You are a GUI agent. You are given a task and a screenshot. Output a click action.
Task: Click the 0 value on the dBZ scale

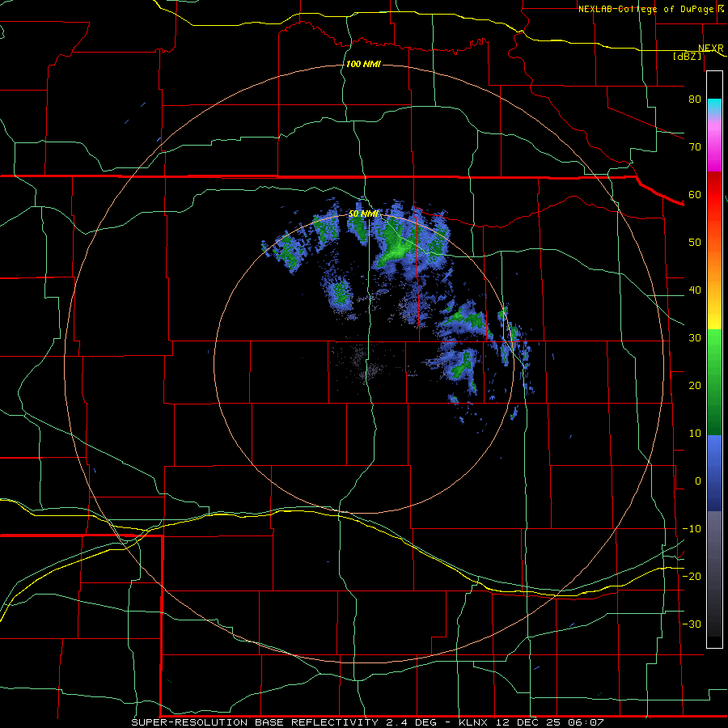point(698,481)
